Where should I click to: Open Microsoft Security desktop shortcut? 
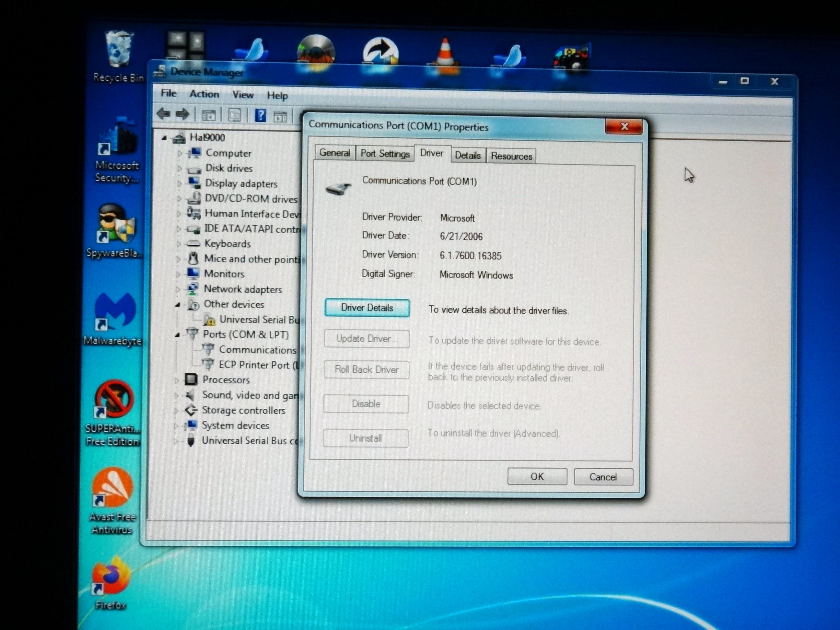coord(117,150)
